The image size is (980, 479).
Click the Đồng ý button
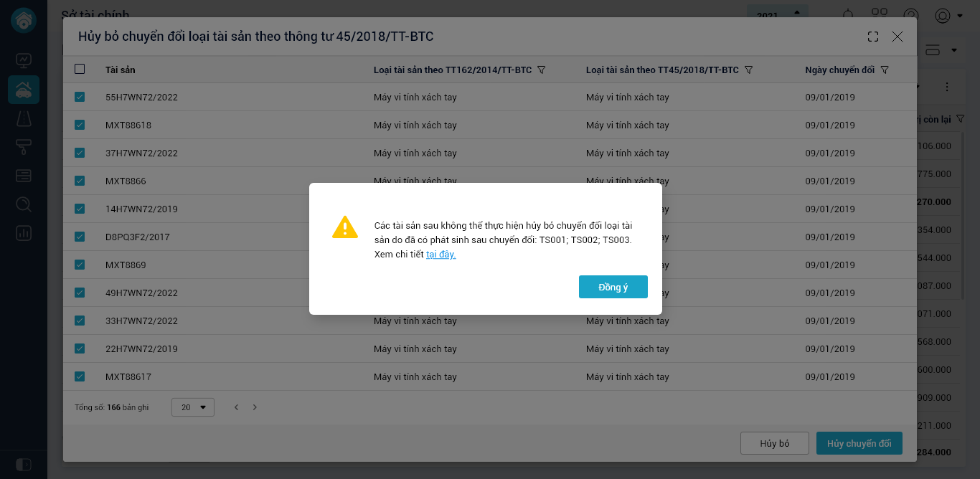click(613, 287)
